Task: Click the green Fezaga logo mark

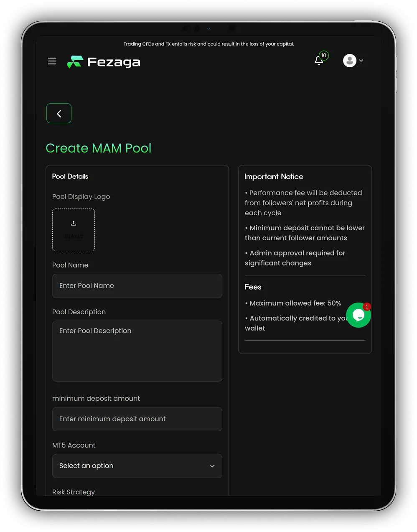Action: [75, 62]
